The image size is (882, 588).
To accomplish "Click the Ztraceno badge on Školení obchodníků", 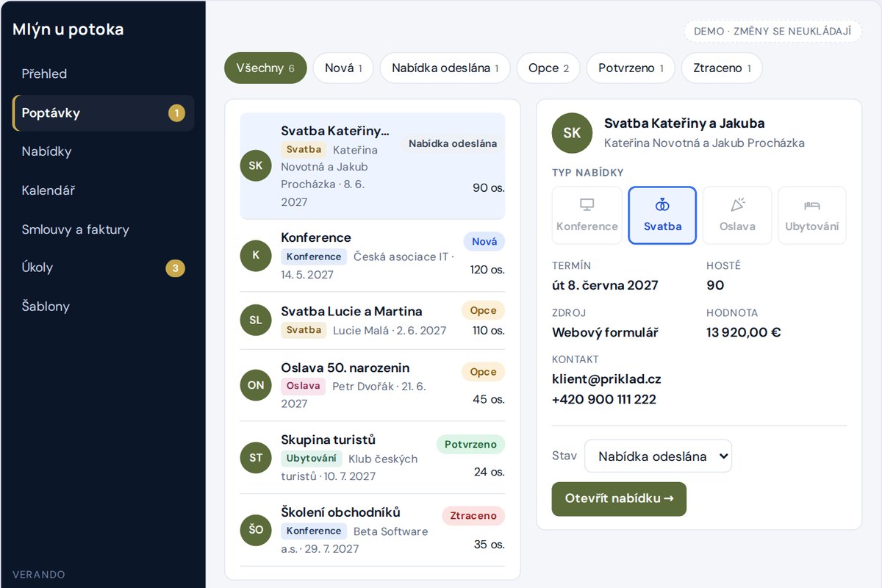I will pos(473,516).
